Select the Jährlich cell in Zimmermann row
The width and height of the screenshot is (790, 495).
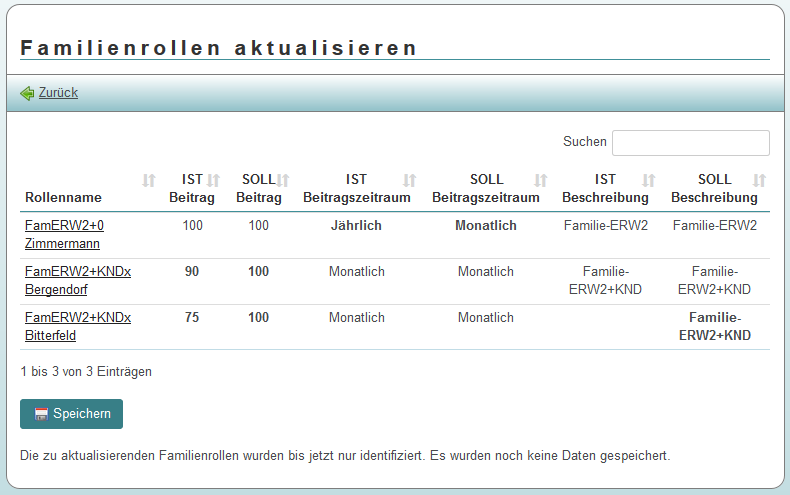point(356,226)
